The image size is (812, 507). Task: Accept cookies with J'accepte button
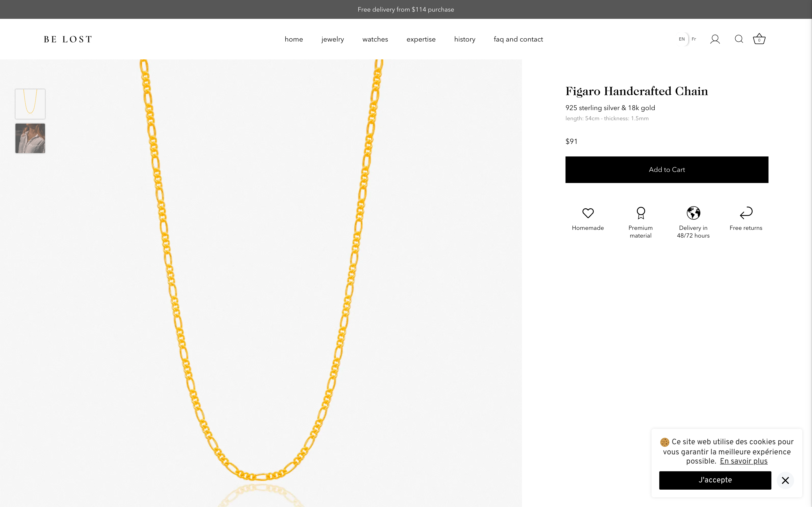tap(715, 480)
